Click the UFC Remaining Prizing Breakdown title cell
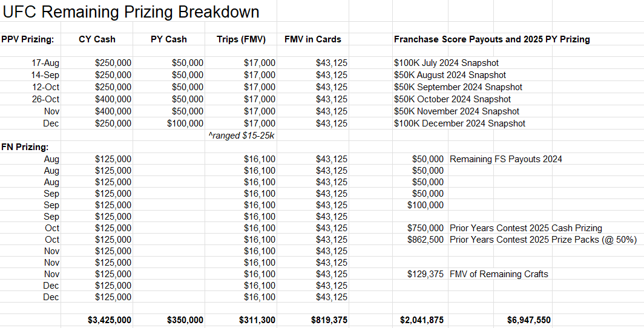Viewport: 644px width, 328px height. tap(131, 11)
